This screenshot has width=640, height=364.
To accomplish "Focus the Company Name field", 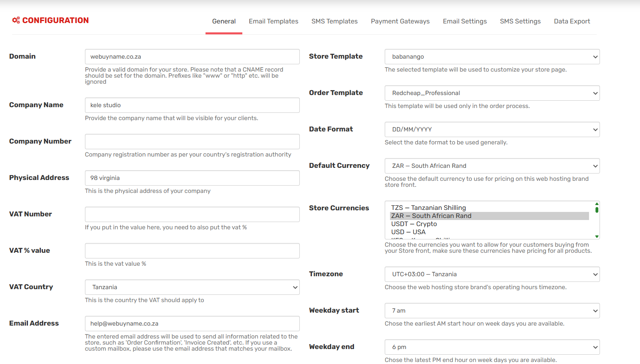I will [x=192, y=105].
